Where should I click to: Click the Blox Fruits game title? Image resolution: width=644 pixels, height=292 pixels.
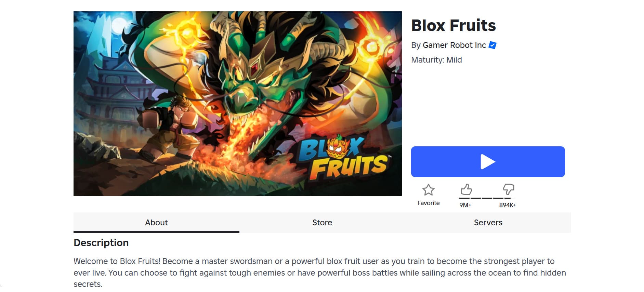pos(453,25)
